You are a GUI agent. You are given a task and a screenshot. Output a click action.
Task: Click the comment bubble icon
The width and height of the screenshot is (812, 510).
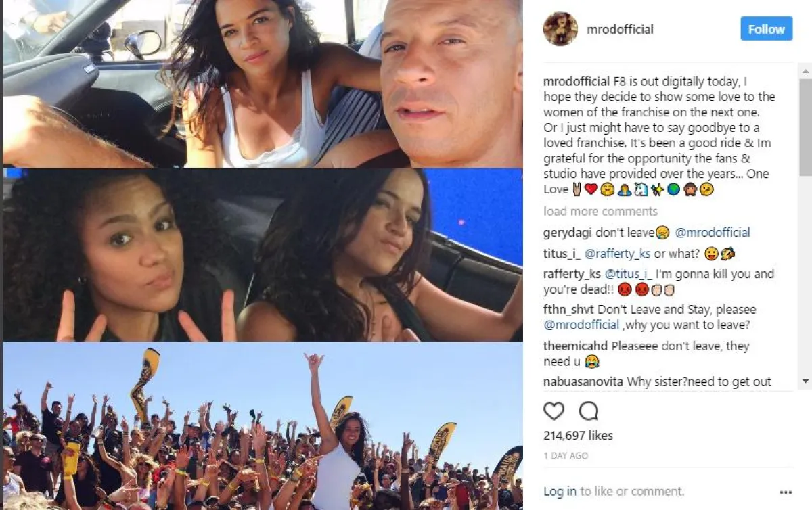(589, 411)
